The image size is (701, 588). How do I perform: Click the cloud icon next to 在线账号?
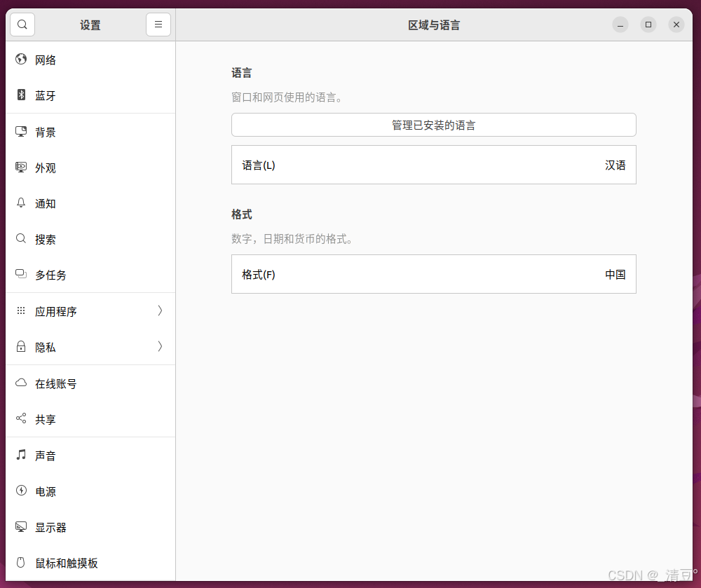pos(21,383)
